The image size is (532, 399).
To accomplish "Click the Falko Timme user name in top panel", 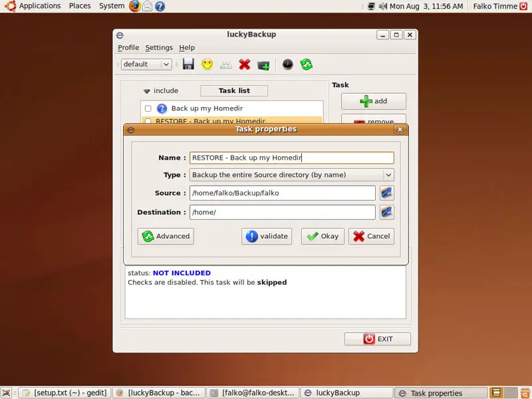I will [495, 6].
